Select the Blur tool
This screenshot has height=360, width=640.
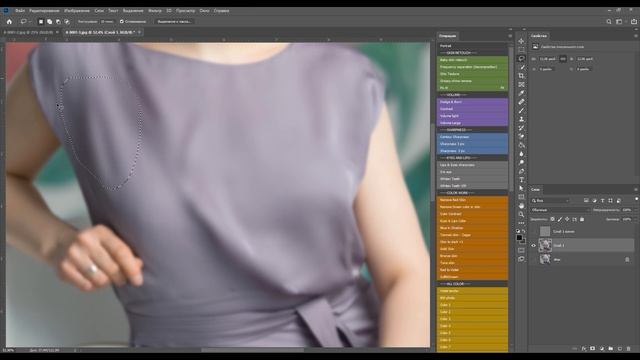coord(521,154)
